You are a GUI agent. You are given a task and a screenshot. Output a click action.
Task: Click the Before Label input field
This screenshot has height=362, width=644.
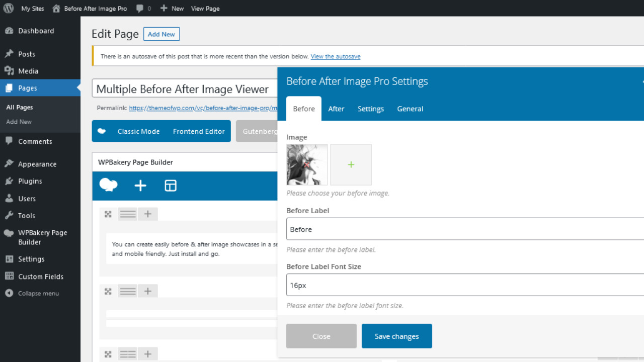465,229
